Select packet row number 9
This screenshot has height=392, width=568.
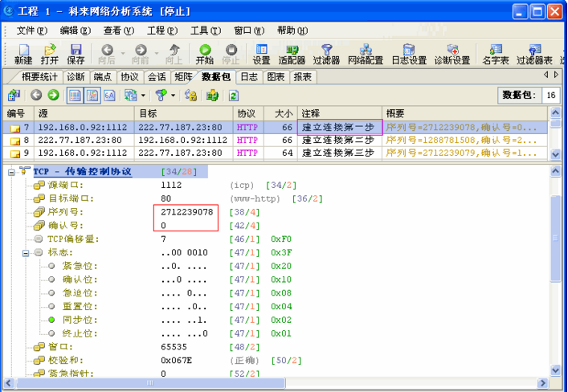(x=276, y=153)
